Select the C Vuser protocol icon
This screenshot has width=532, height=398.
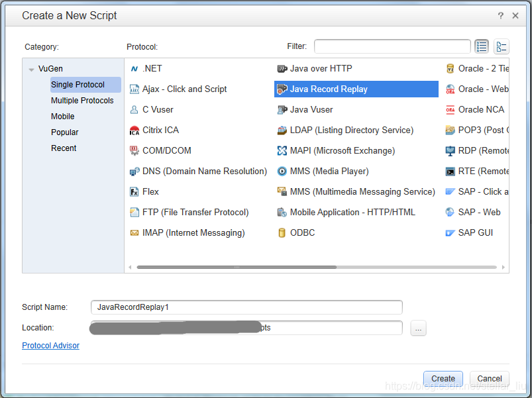pyautogui.click(x=134, y=110)
